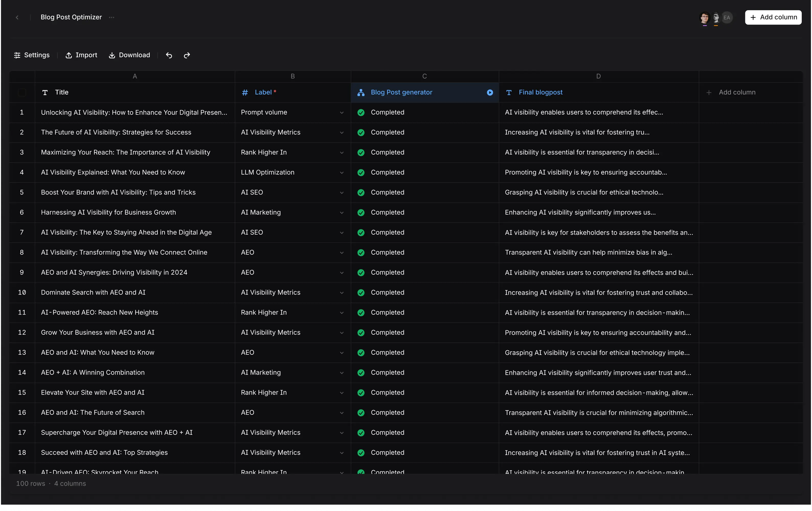Viewport: 812px width, 511px height.
Task: Click the hash icon in the Label header
Action: pos(245,92)
